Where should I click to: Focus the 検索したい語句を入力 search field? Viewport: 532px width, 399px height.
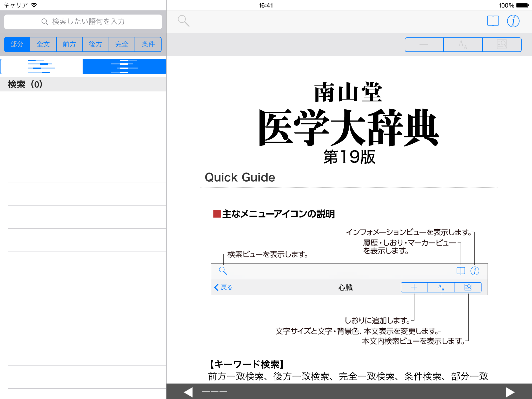pos(88,22)
